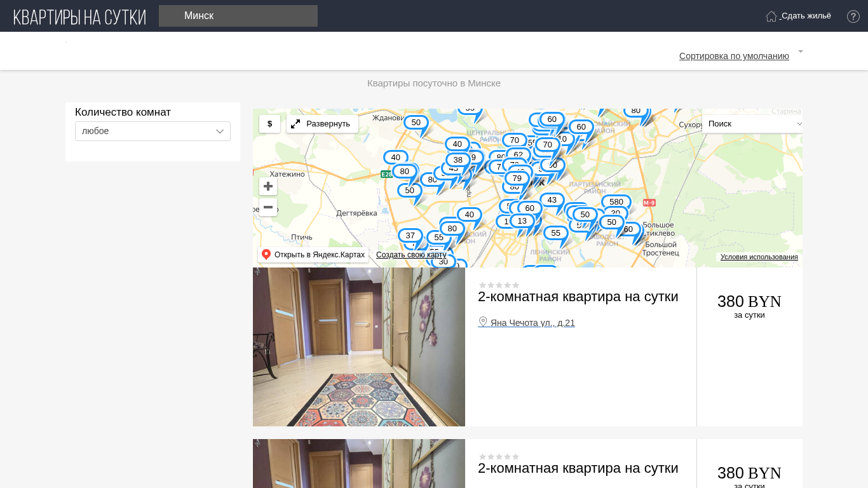Screen dimensions: 868x488
Task: Zoom in on the map
Action: point(268,186)
